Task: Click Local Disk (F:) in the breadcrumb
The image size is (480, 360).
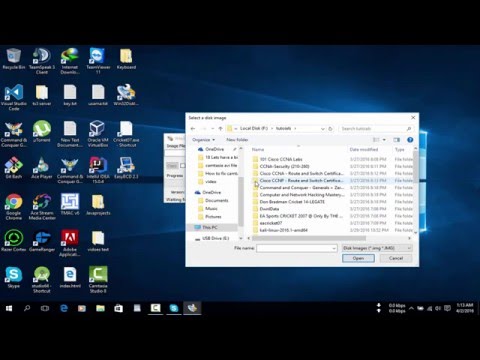Action: click(254, 128)
